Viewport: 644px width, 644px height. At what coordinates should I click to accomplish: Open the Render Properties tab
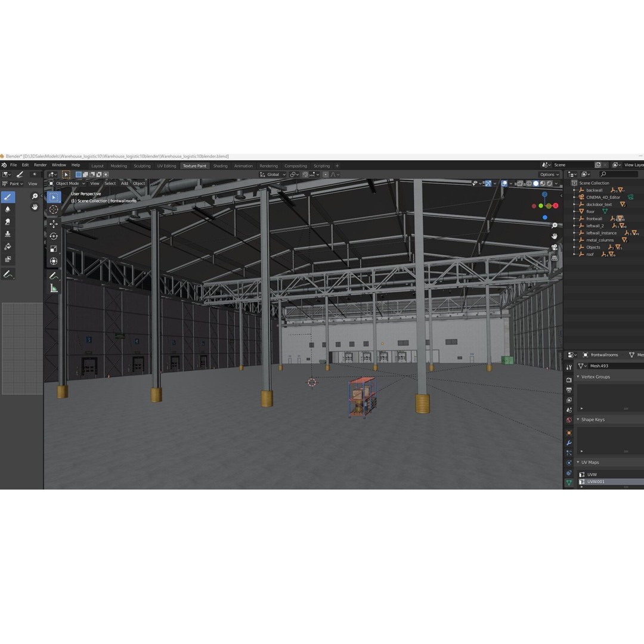pos(568,380)
